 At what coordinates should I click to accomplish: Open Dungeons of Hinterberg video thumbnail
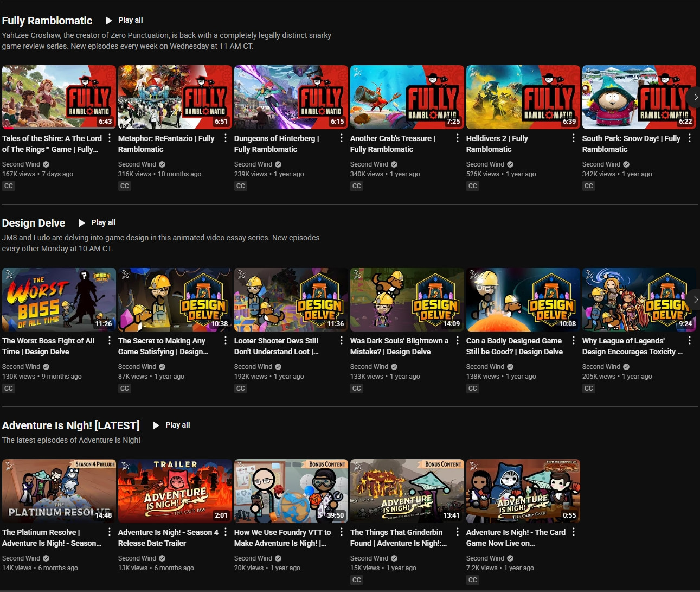(291, 97)
